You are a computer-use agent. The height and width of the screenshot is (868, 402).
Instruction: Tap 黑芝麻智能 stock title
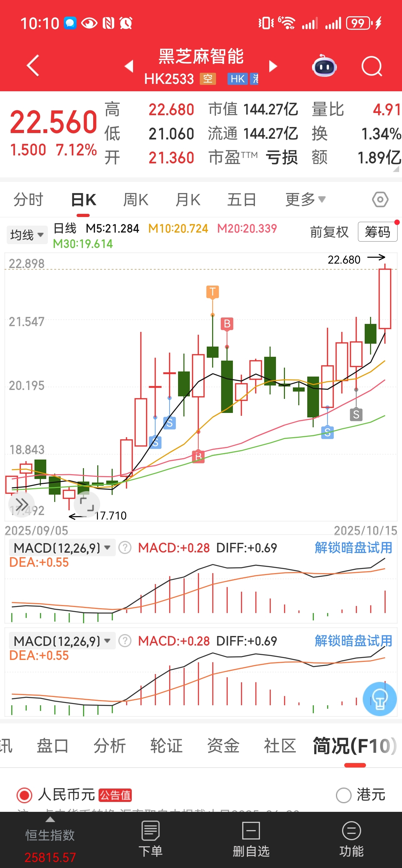(201, 56)
